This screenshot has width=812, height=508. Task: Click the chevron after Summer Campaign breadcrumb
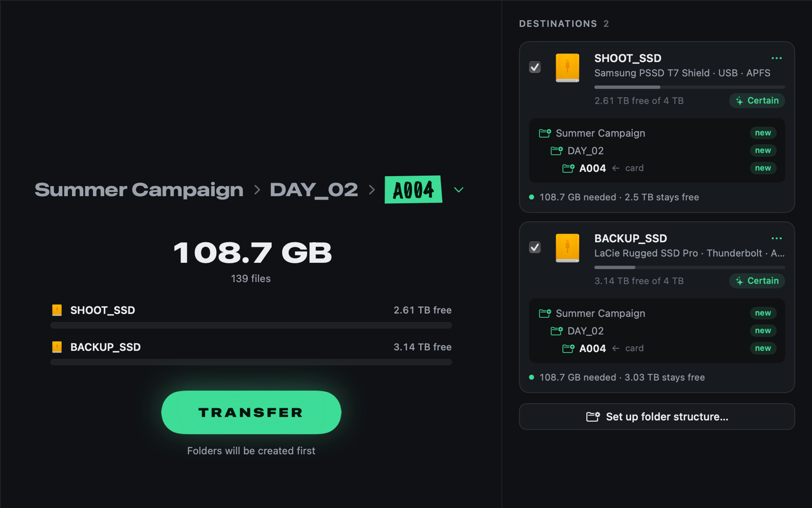coord(257,190)
